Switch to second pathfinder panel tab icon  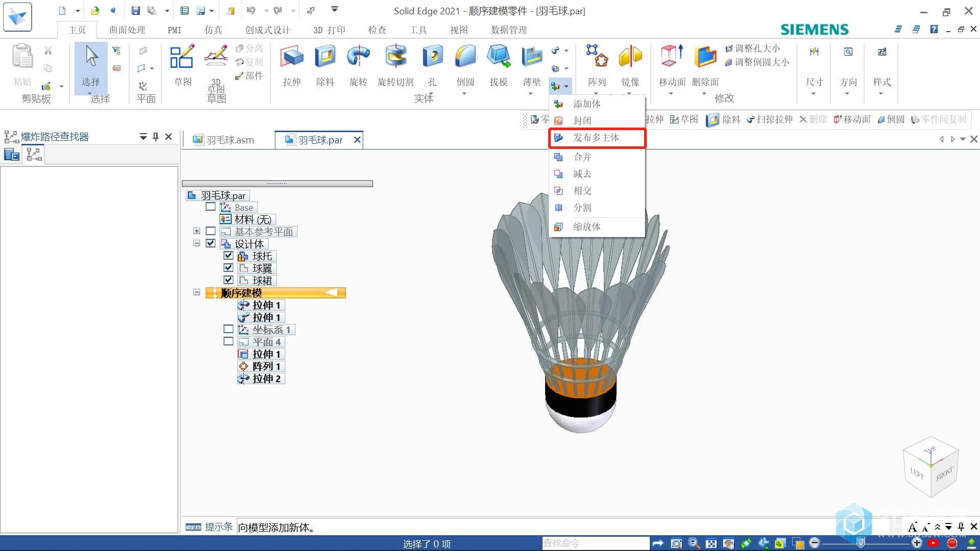[34, 154]
